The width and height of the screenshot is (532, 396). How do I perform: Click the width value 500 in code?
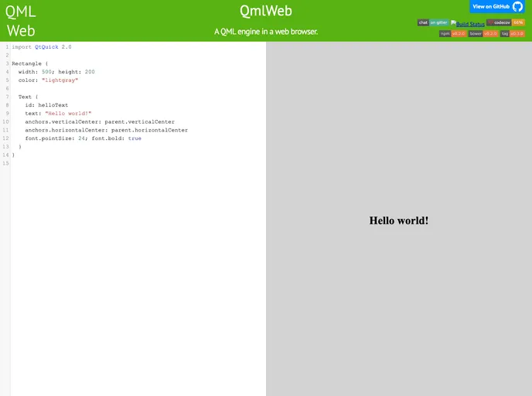pyautogui.click(x=46, y=72)
